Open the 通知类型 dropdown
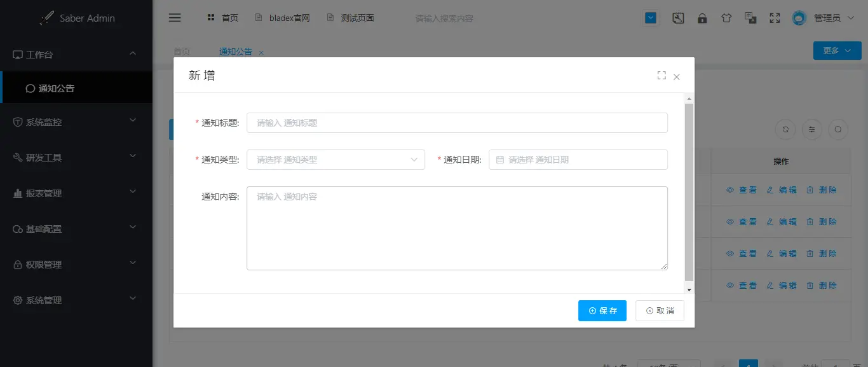Viewport: 868px width, 367px height. coord(336,160)
